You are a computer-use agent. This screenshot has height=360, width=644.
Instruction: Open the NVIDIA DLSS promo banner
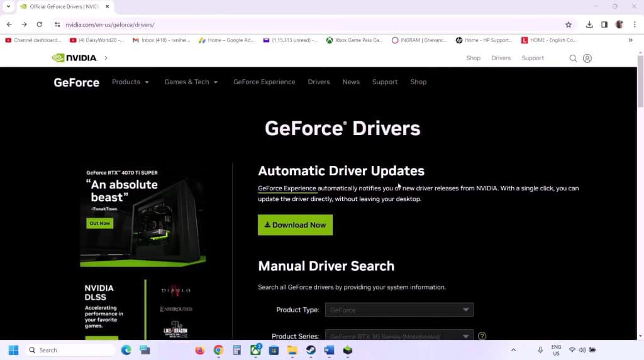[143, 310]
